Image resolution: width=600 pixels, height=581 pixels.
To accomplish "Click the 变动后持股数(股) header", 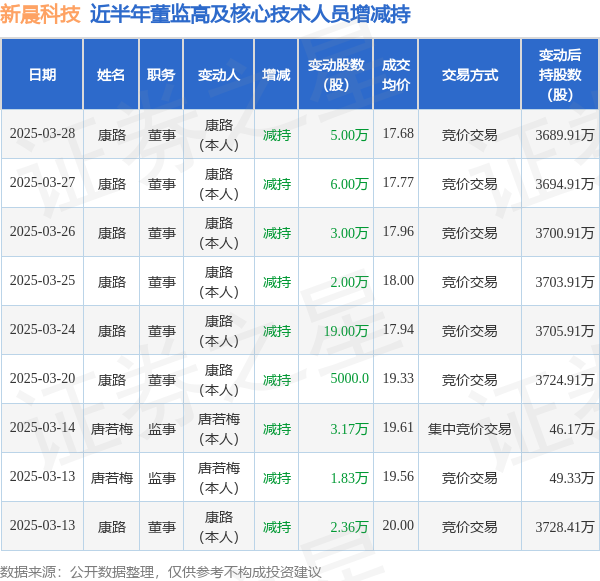I will tap(560, 75).
